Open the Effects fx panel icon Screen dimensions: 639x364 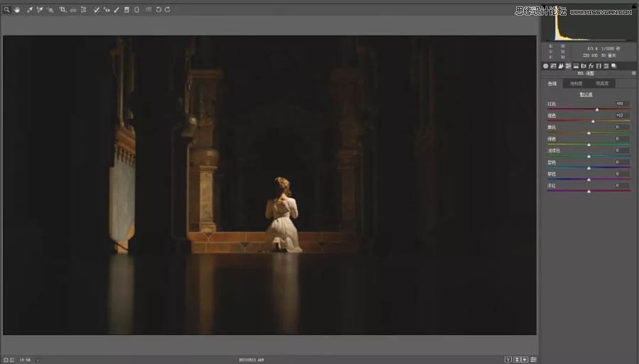coord(591,65)
